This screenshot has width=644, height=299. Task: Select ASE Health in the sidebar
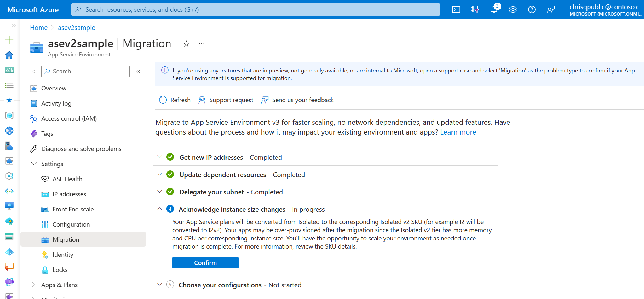point(67,179)
